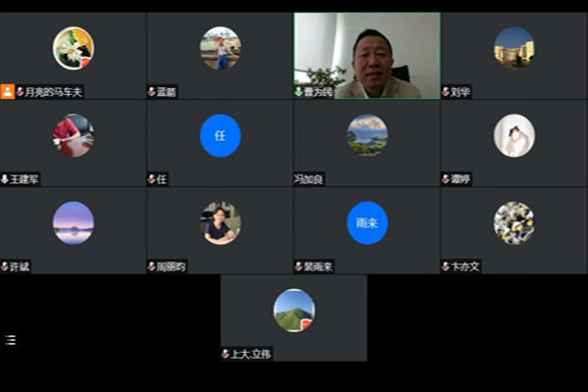588x392 pixels.
Task: Click the list menu icon at bottom left
Action: coord(11,340)
